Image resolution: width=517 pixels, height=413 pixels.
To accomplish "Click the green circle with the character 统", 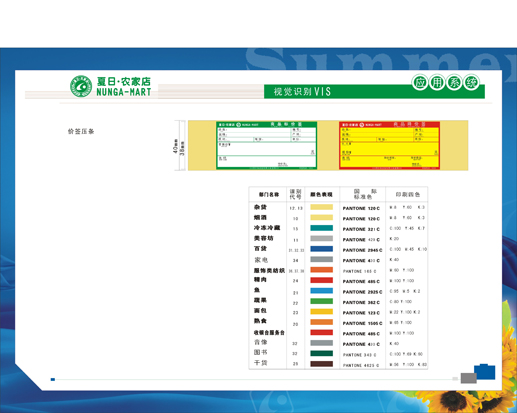I will tap(471, 82).
